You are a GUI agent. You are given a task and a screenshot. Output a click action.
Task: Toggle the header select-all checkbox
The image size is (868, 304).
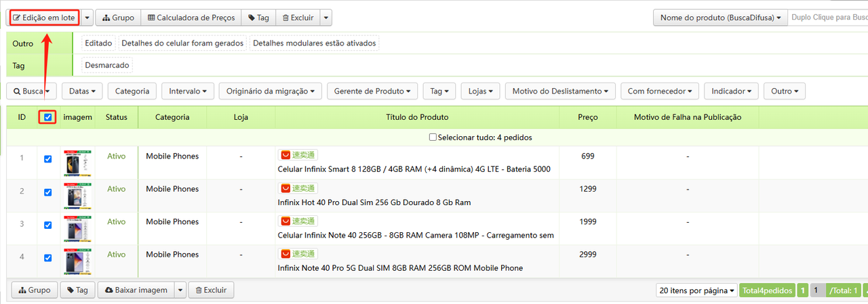click(47, 117)
